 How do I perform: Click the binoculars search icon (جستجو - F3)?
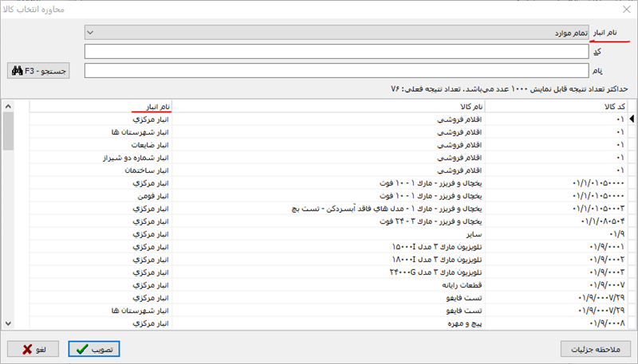click(x=18, y=71)
